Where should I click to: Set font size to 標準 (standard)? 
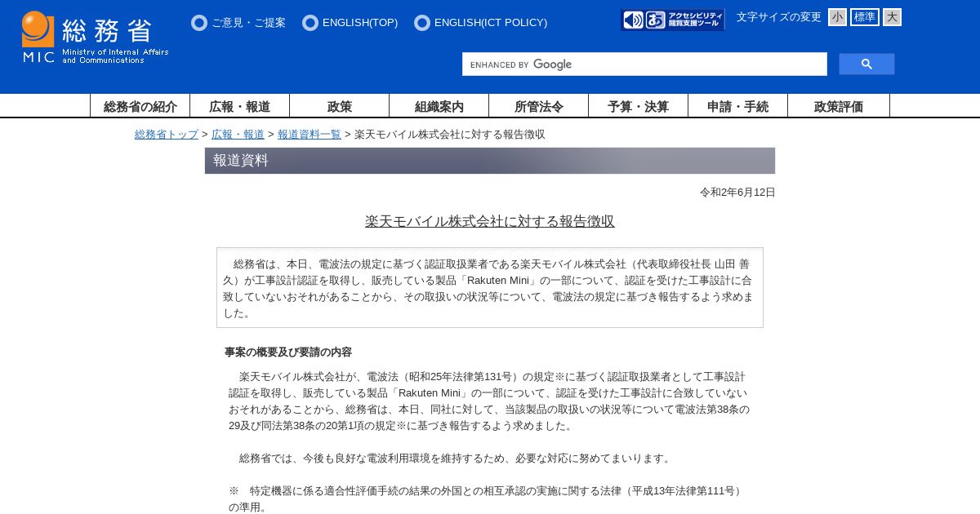click(x=865, y=17)
